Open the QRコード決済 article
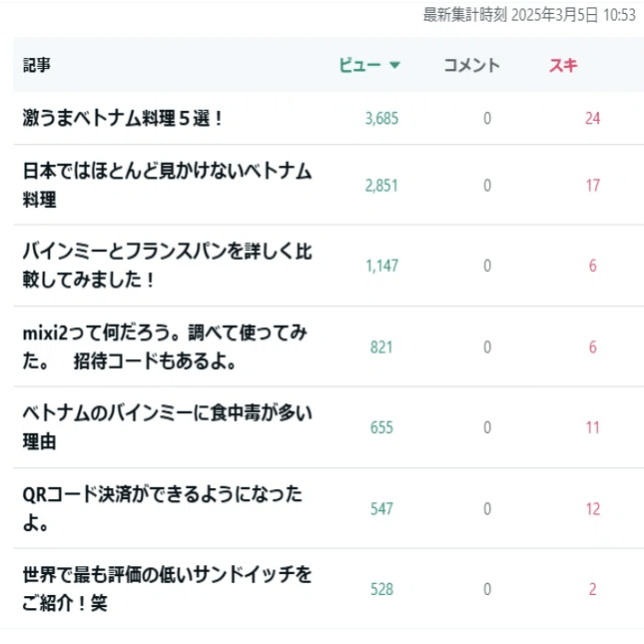Screen dimensions: 644x644 tap(163, 508)
